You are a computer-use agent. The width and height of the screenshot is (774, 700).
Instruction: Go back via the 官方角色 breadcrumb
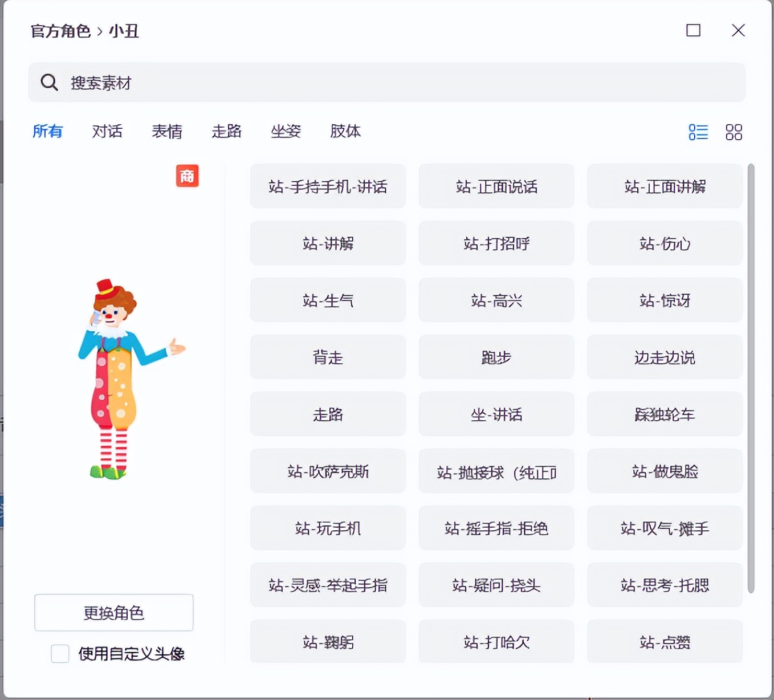[x=60, y=31]
